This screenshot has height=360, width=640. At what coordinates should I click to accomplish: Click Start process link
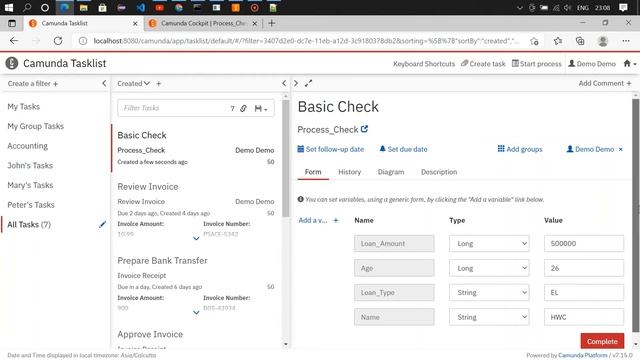[536, 64]
